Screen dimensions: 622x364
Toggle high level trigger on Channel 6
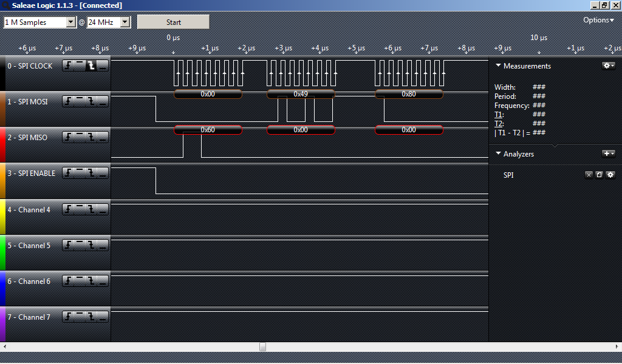click(80, 281)
